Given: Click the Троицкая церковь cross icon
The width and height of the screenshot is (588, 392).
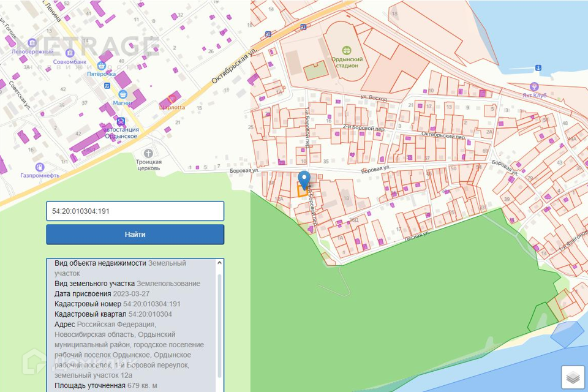Looking at the screenshot, I should (148, 153).
